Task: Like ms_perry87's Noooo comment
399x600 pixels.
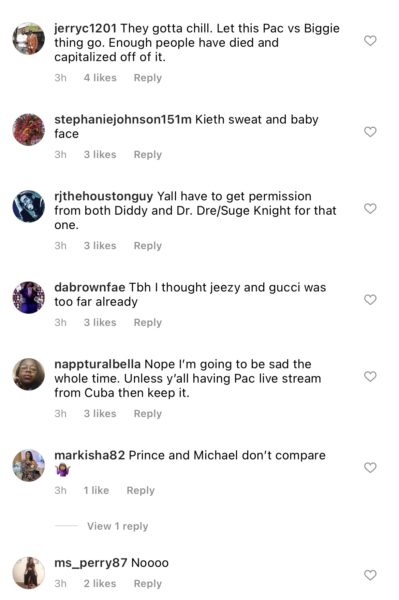Action: [x=370, y=575]
